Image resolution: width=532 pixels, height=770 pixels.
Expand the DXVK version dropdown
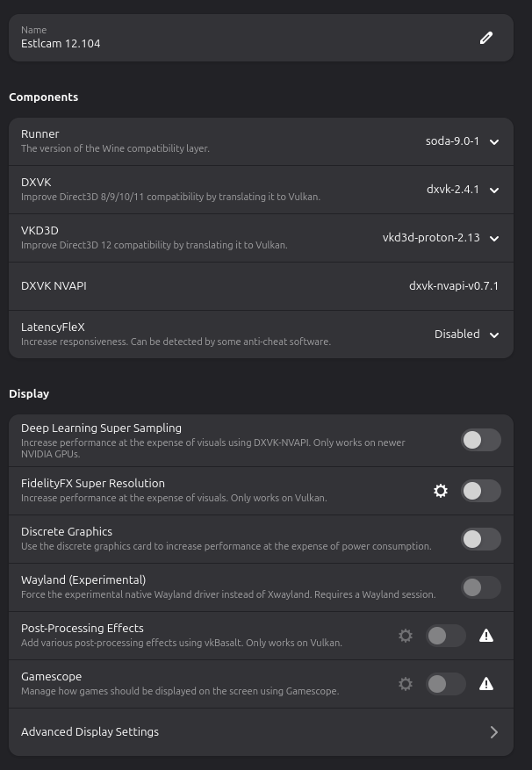point(463,190)
